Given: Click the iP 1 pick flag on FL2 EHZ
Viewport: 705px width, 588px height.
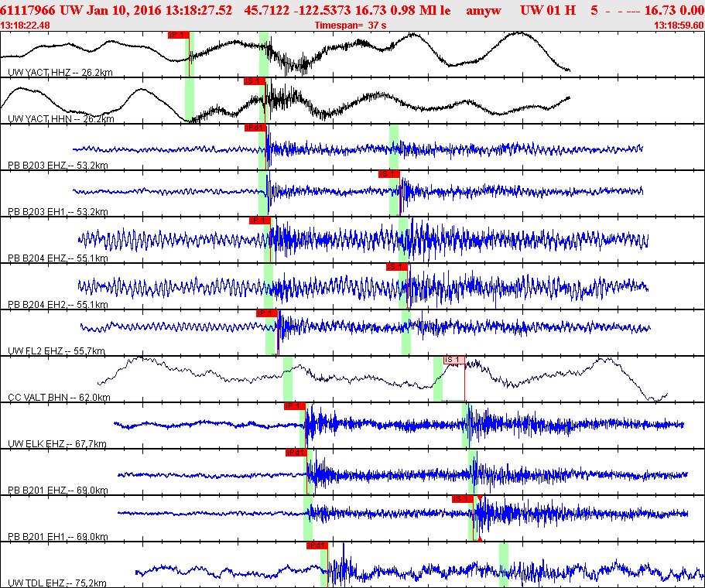Looking at the screenshot, I should 267,313.
